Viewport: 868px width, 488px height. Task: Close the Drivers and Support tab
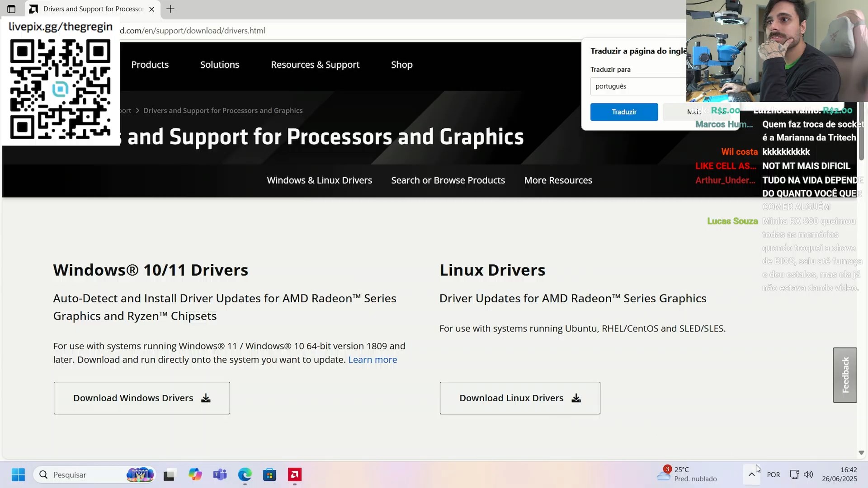pyautogui.click(x=152, y=9)
